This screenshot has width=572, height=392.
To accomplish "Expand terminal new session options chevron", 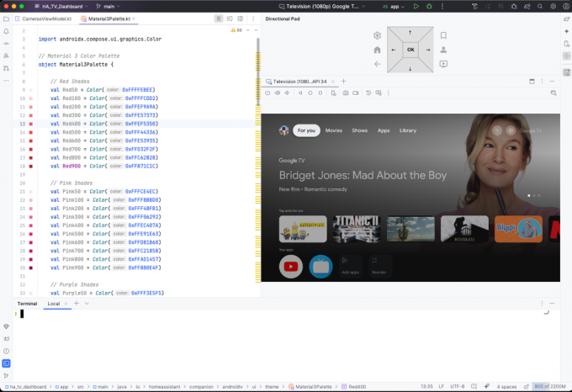I will [87, 304].
